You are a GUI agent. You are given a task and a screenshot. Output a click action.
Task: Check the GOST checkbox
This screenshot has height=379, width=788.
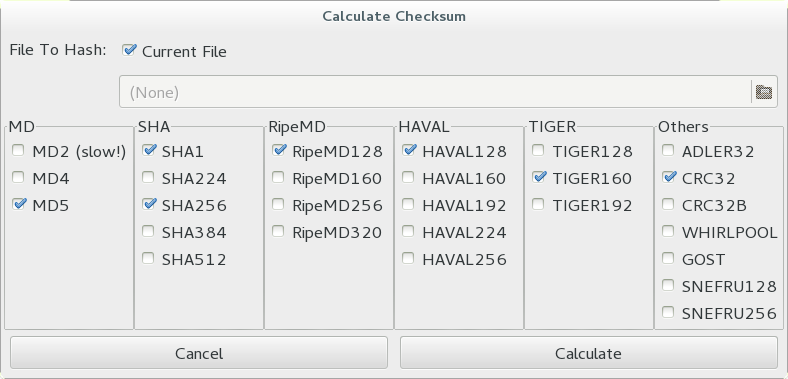click(668, 258)
